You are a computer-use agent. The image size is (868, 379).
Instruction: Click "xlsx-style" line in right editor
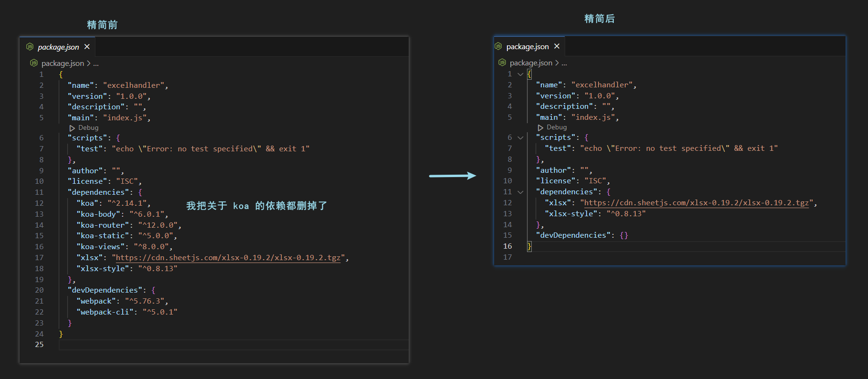[595, 214]
